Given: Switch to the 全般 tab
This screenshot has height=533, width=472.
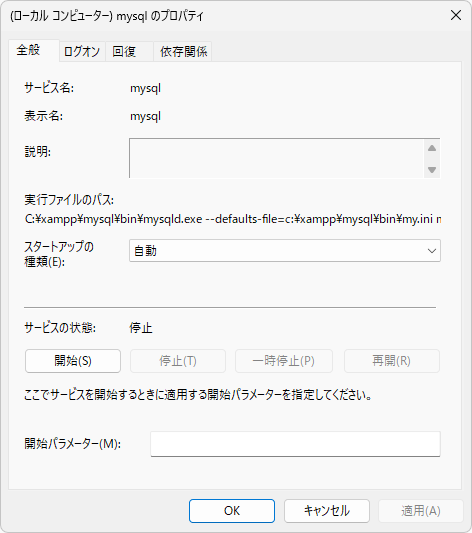Looking at the screenshot, I should [34, 51].
